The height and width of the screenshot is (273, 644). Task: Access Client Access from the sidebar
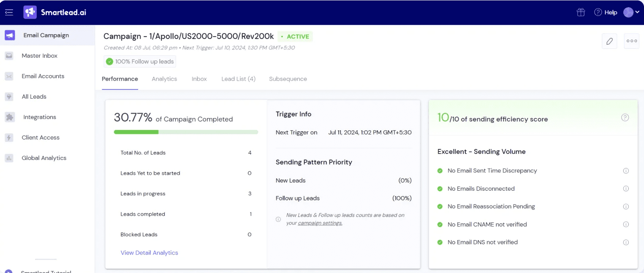click(x=40, y=137)
